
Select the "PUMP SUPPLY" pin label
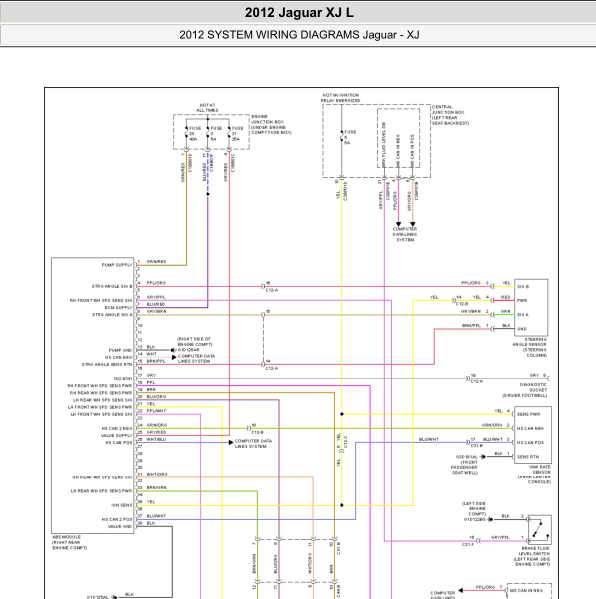117,265
